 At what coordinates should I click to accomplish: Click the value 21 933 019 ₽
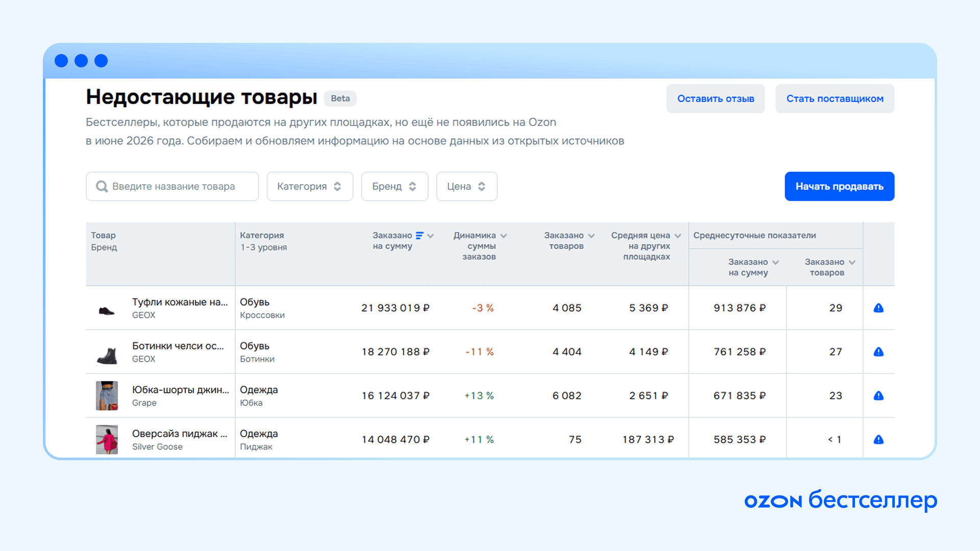click(396, 308)
